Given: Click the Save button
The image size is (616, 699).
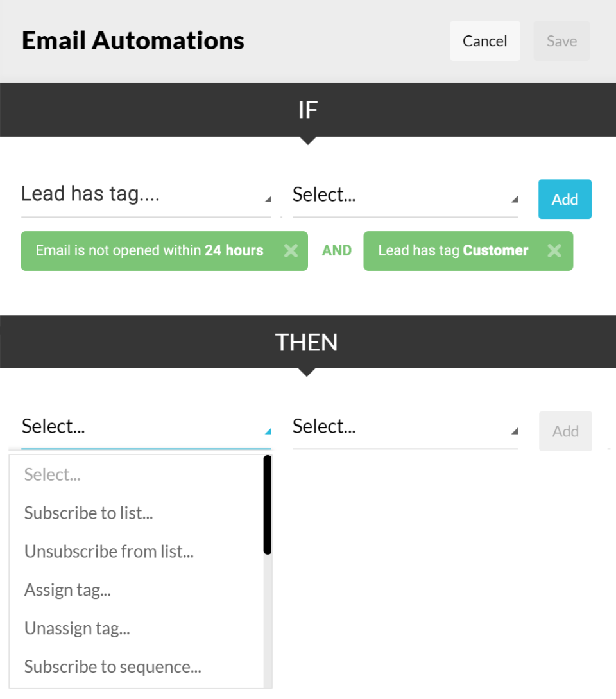Looking at the screenshot, I should pyautogui.click(x=561, y=40).
